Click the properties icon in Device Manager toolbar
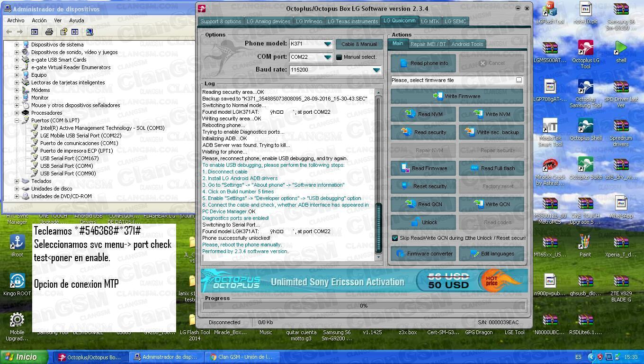Viewport: 644px width, 364px height. click(63, 32)
